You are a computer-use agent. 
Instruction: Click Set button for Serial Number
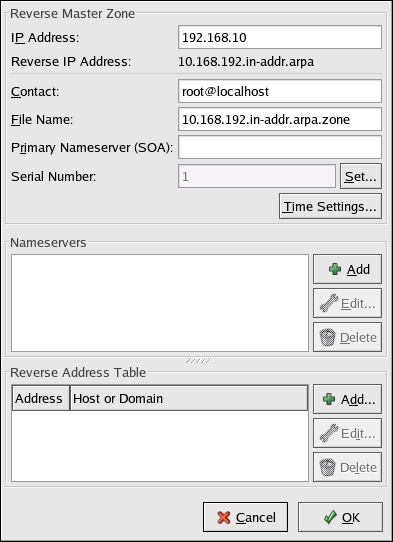click(361, 176)
